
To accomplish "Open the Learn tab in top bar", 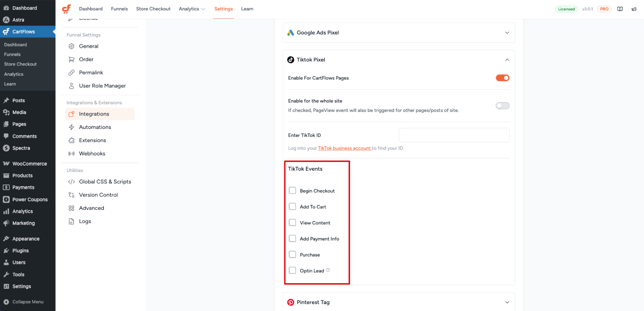I will [247, 9].
